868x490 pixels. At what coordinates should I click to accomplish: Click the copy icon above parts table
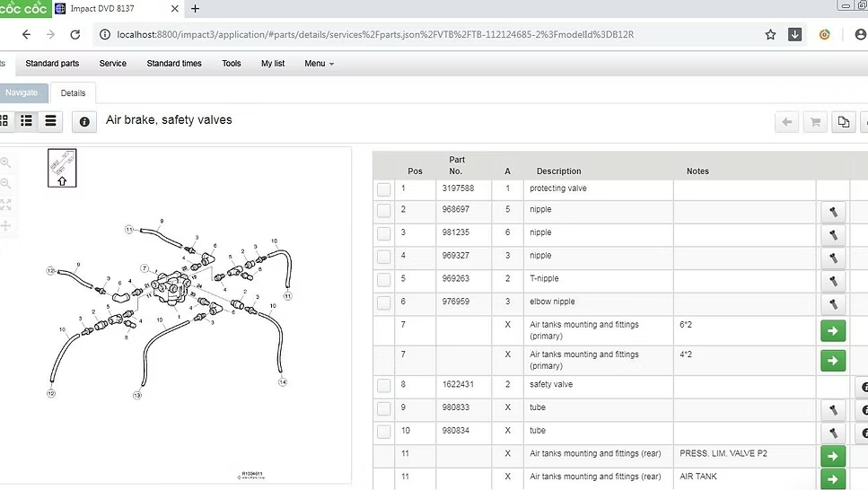point(843,122)
